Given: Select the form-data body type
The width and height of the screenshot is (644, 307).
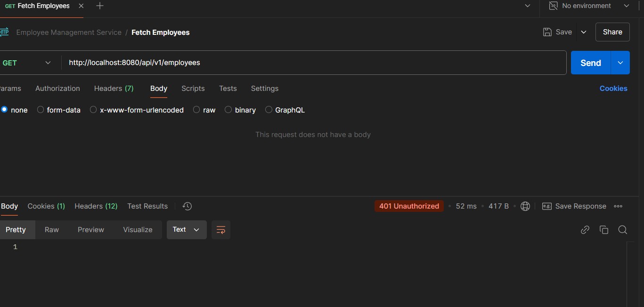Looking at the screenshot, I should point(41,109).
